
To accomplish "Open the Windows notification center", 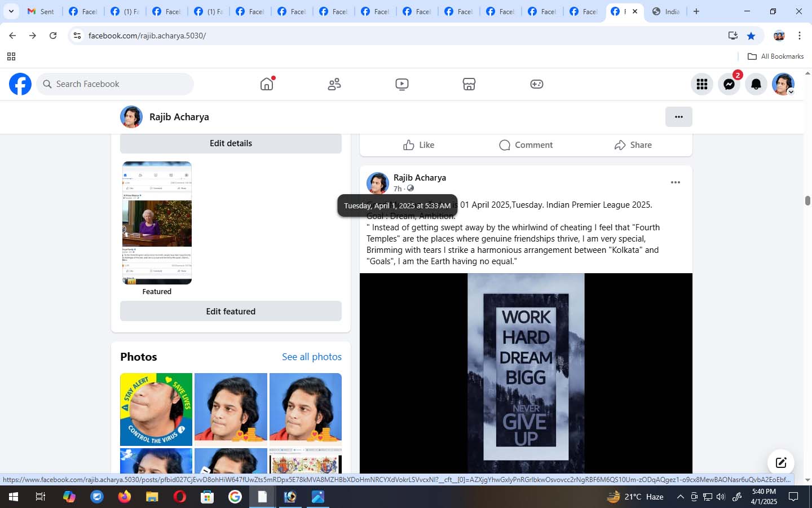I will pos(793,497).
